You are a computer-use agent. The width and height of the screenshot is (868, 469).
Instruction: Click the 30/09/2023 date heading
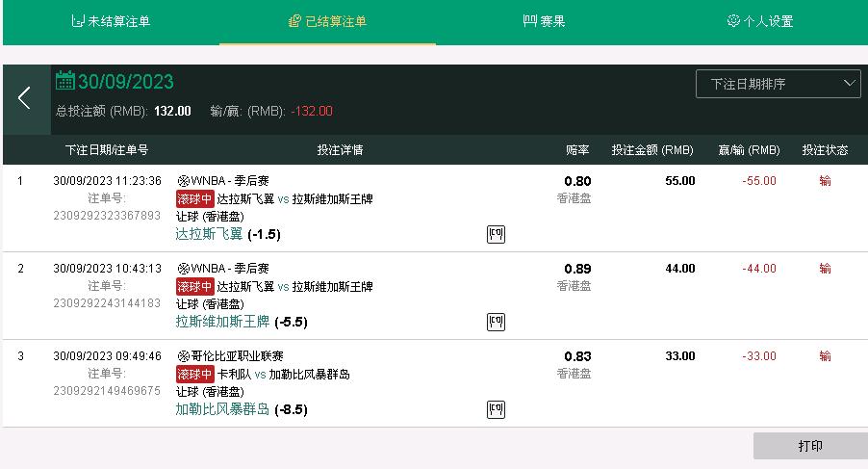pyautogui.click(x=126, y=82)
